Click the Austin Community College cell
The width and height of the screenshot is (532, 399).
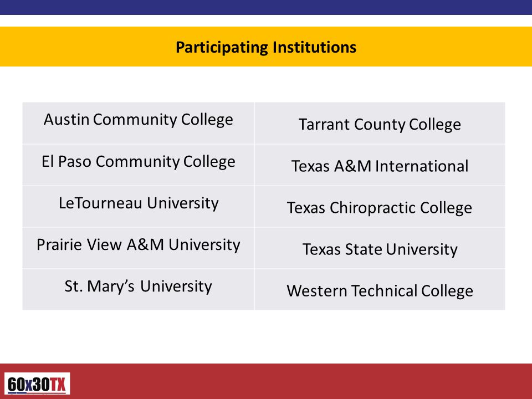point(139,123)
